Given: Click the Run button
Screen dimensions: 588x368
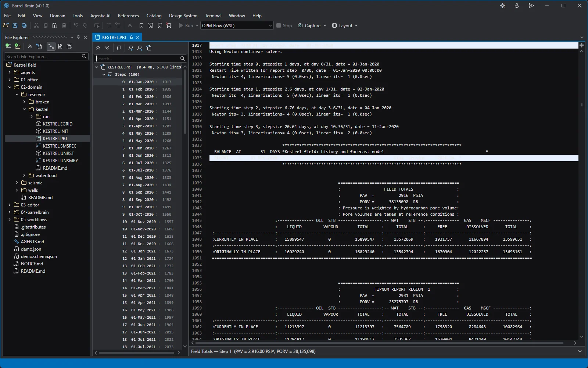Looking at the screenshot, I should [x=186, y=25].
